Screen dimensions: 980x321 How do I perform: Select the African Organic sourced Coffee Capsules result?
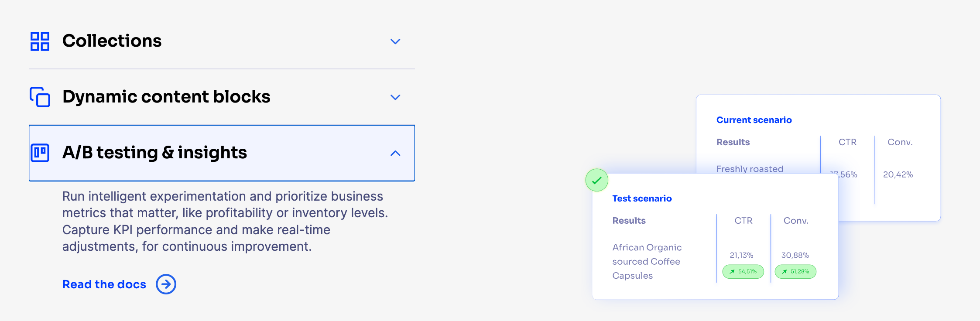[647, 261]
